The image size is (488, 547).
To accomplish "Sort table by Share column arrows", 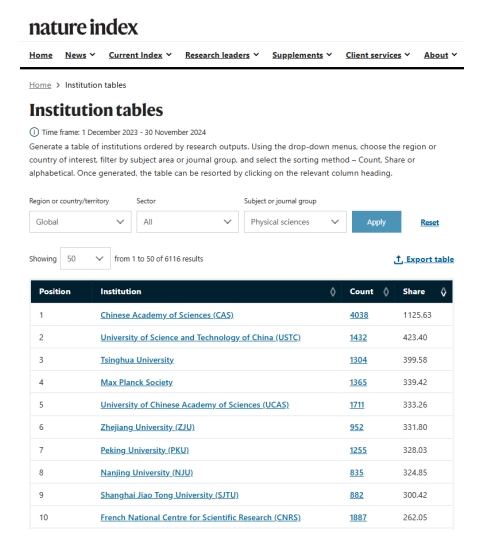I will (x=443, y=292).
